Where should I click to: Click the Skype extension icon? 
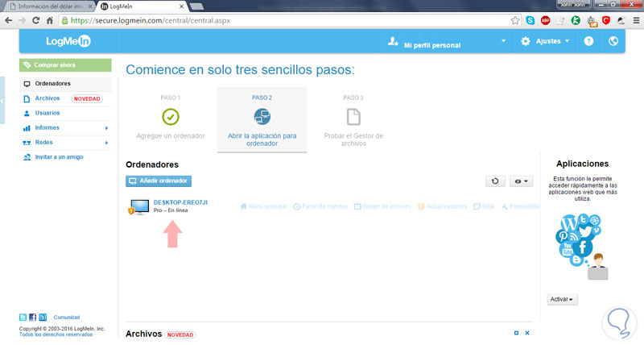[x=530, y=20]
